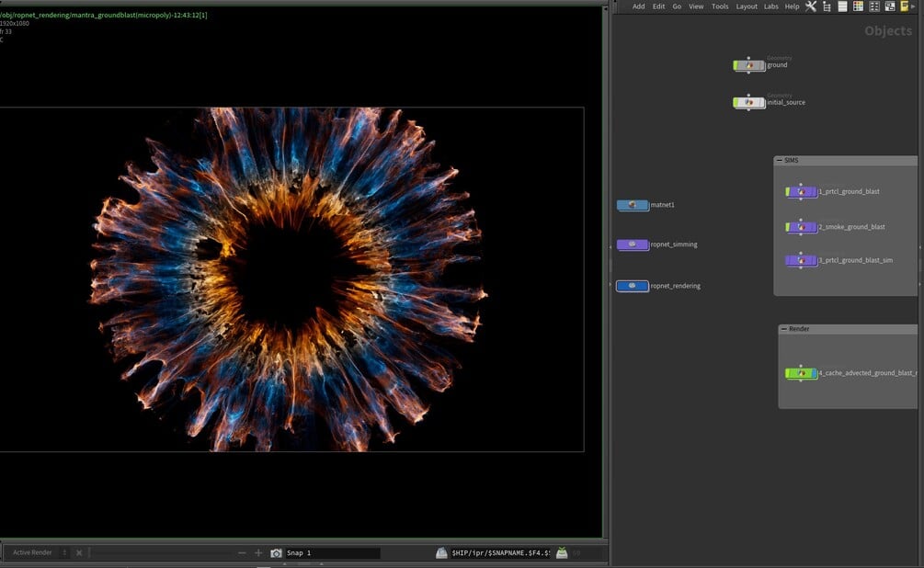Select the 1_prtcl_ground_blast node
Screen dimensions: 924x568
802,191
